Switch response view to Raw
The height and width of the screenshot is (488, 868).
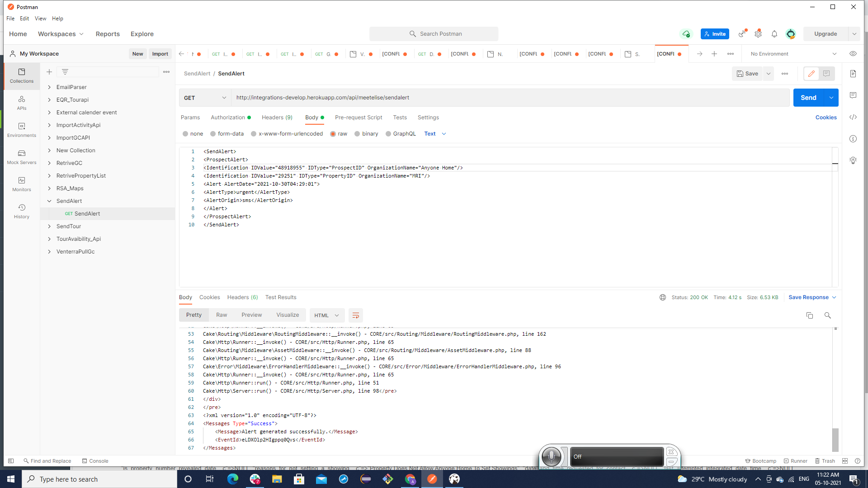click(222, 315)
